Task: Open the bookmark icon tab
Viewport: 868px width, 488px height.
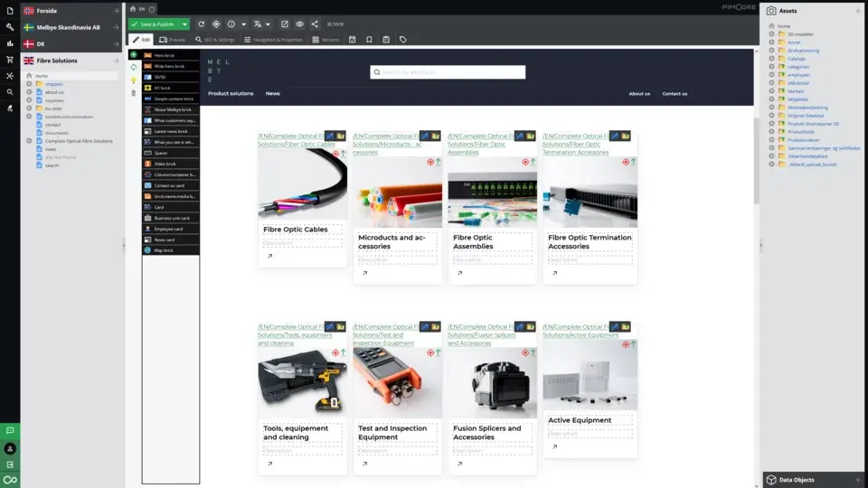Action: click(x=369, y=40)
